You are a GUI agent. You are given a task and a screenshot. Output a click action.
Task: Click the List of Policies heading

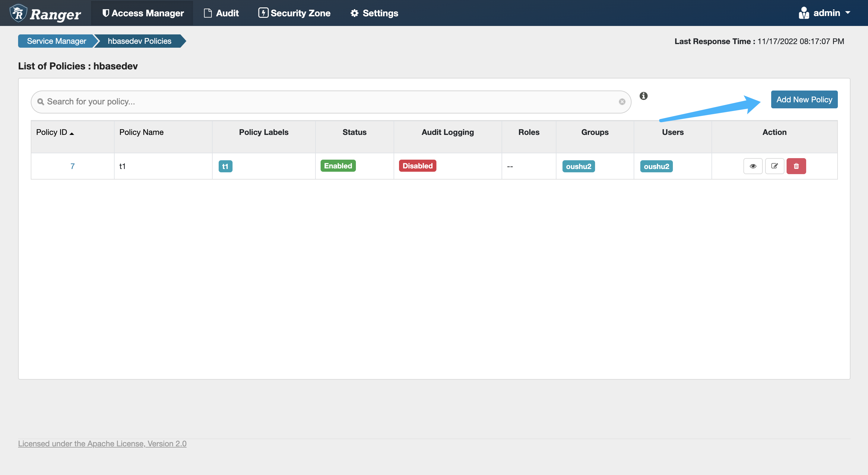click(x=78, y=66)
